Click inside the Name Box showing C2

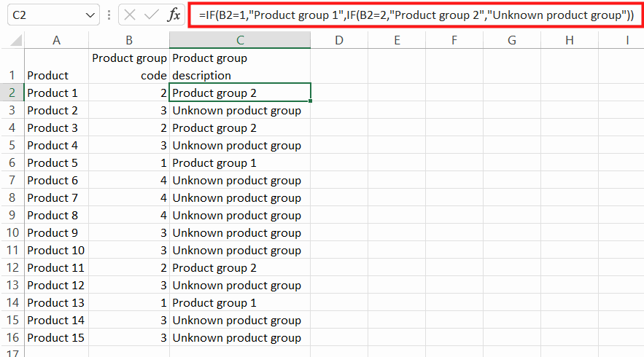(x=46, y=15)
